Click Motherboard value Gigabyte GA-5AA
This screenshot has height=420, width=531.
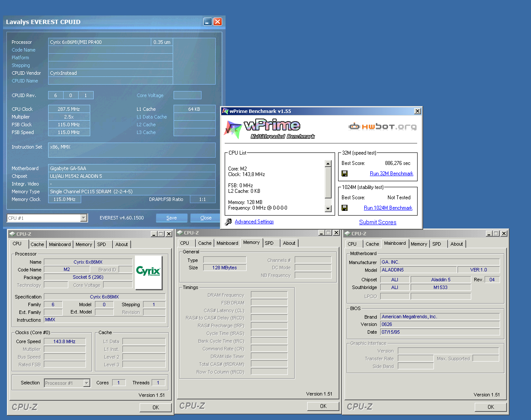(x=131, y=168)
